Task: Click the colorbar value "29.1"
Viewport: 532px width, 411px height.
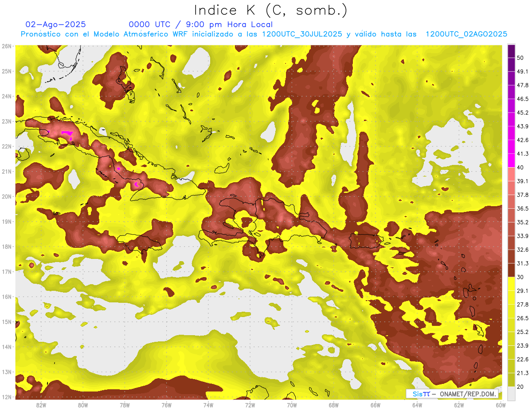Action: (x=523, y=291)
